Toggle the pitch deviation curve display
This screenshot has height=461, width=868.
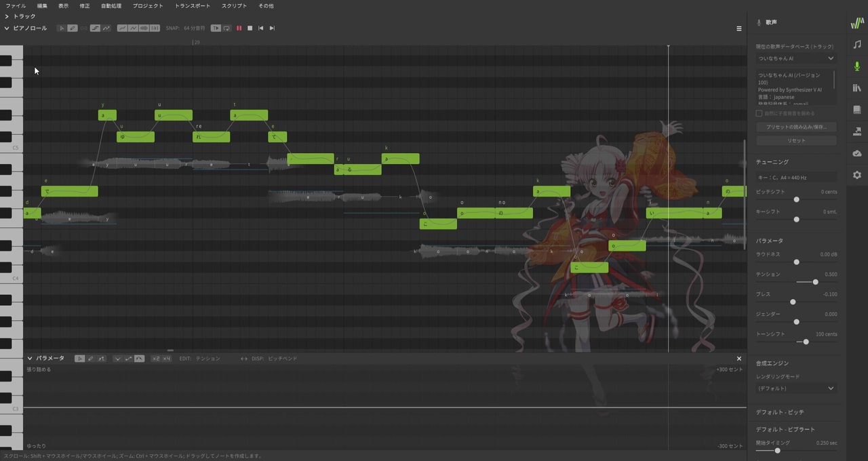click(133, 28)
